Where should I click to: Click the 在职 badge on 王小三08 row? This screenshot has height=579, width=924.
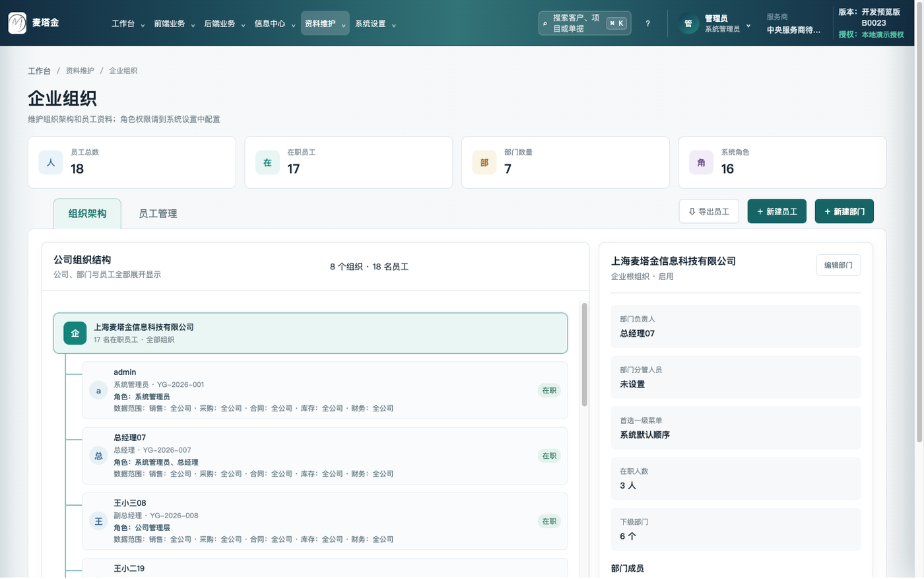tap(549, 521)
